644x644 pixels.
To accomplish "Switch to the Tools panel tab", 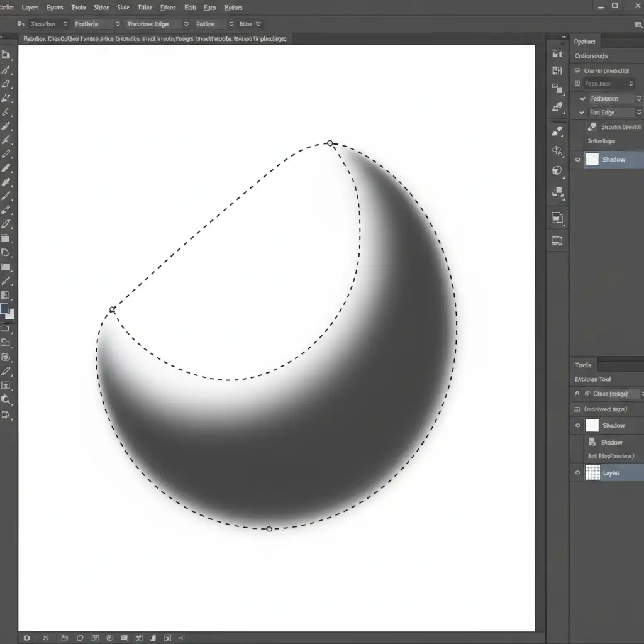I will [x=583, y=365].
